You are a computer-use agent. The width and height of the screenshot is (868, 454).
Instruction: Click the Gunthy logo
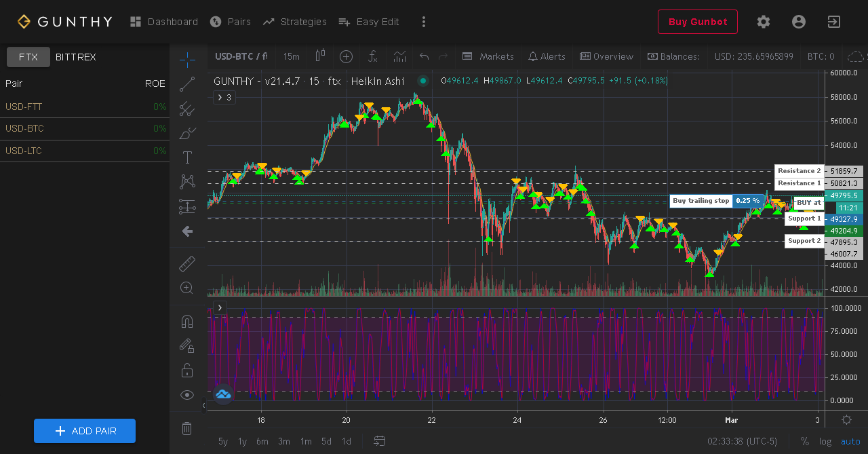tap(64, 22)
